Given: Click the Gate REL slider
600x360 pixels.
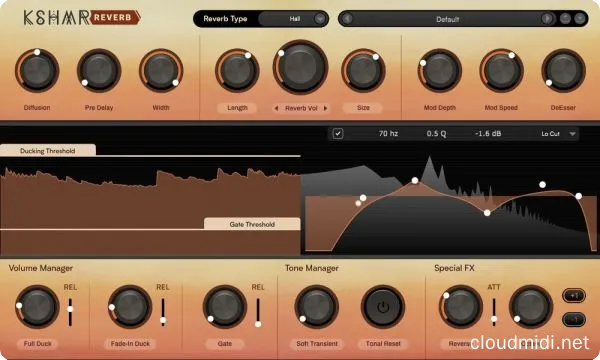Looking at the screenshot, I should point(258,312).
